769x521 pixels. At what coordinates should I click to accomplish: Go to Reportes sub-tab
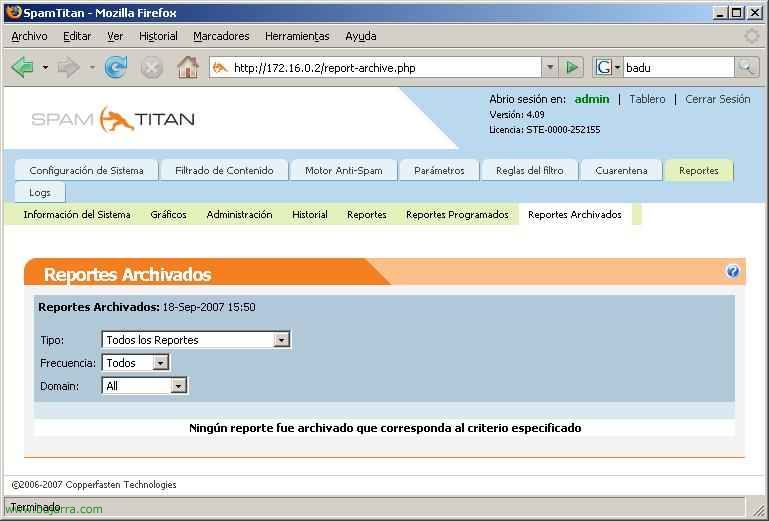366,214
